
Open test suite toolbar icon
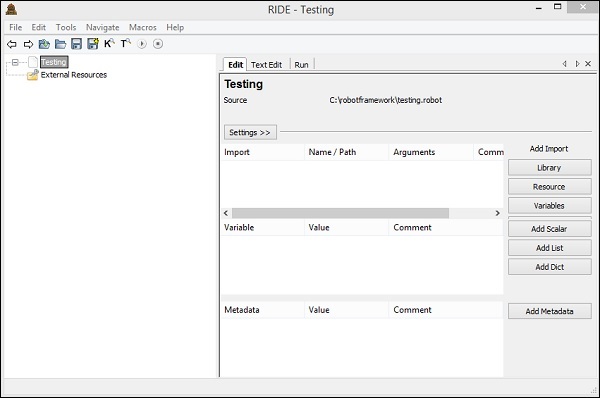[44, 44]
